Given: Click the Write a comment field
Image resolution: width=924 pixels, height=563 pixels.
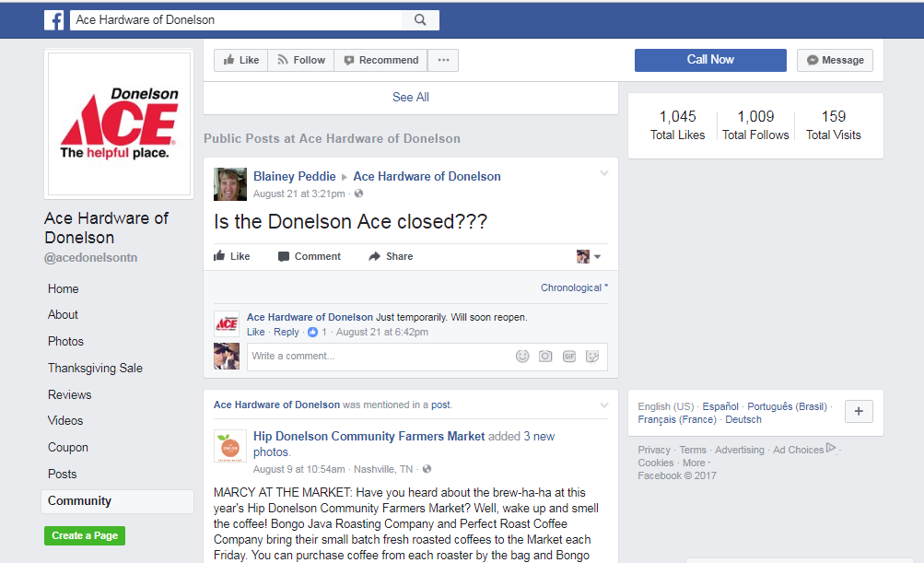Looking at the screenshot, I should coord(378,357).
